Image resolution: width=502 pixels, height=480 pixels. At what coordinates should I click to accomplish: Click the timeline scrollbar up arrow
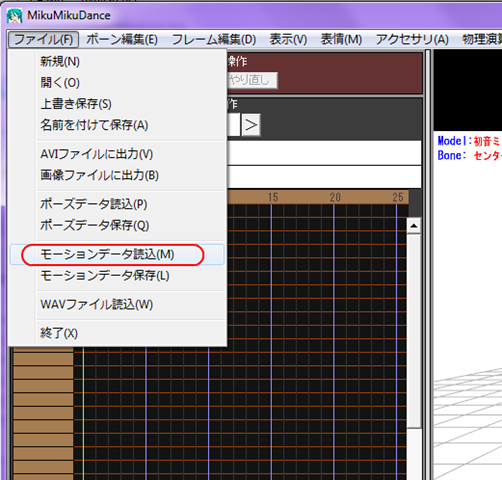click(x=414, y=226)
